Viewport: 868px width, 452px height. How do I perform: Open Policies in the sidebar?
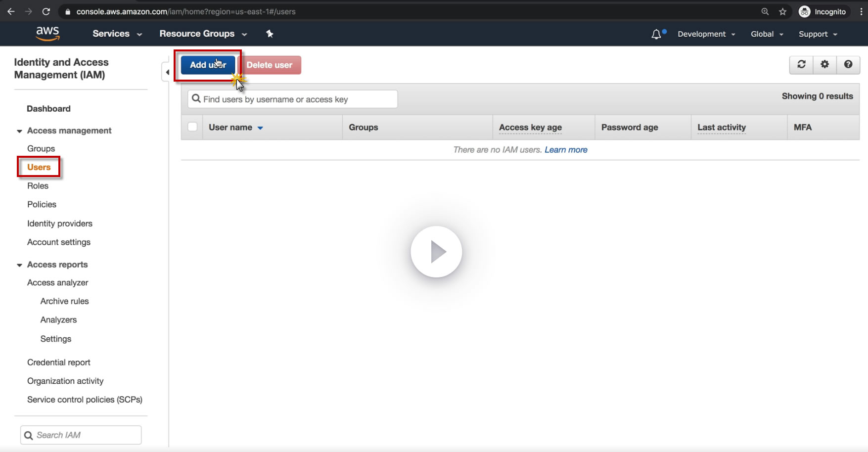42,205
